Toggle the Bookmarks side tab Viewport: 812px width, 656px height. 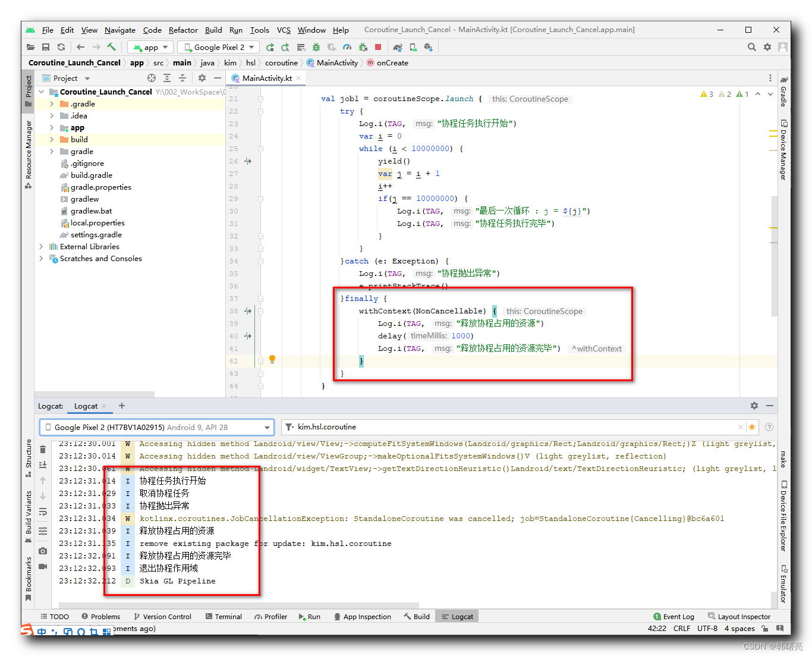28,579
